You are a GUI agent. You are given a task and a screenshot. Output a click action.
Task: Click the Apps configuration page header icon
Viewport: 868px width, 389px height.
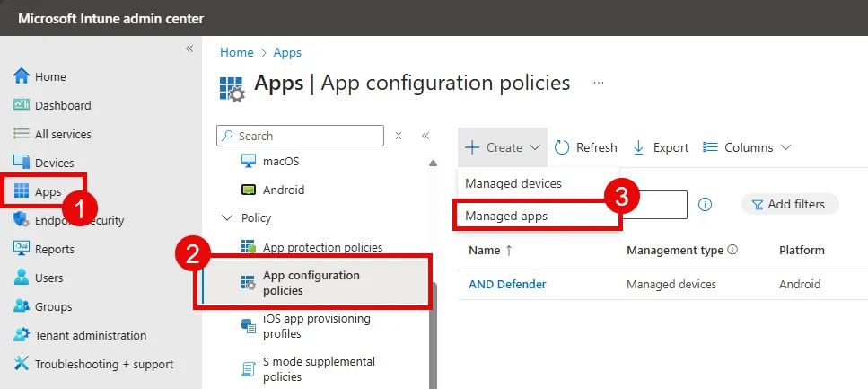(232, 88)
